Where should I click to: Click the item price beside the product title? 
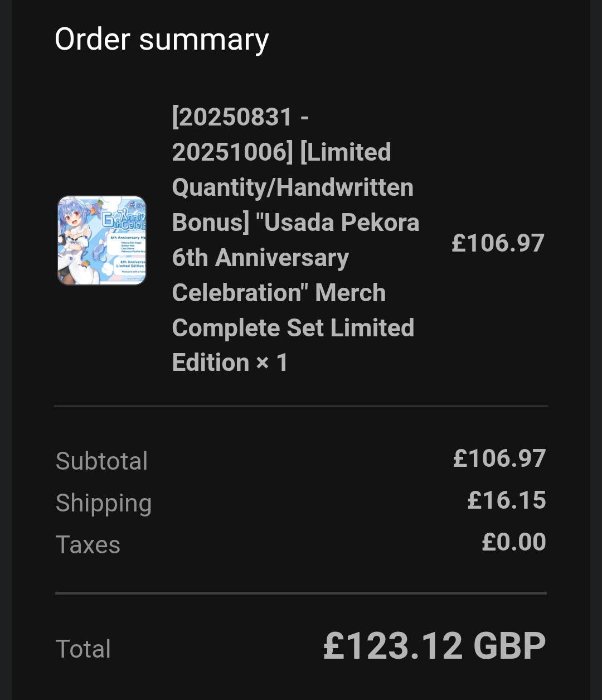(x=498, y=243)
